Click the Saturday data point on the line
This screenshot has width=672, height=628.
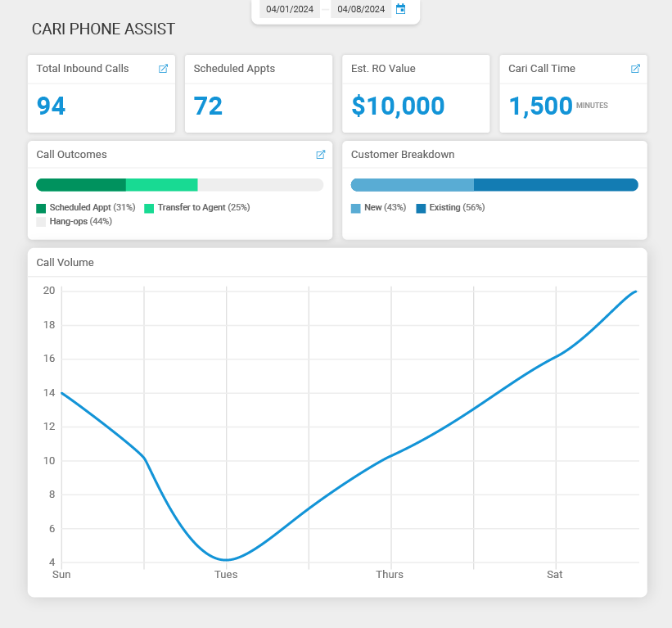click(x=556, y=356)
